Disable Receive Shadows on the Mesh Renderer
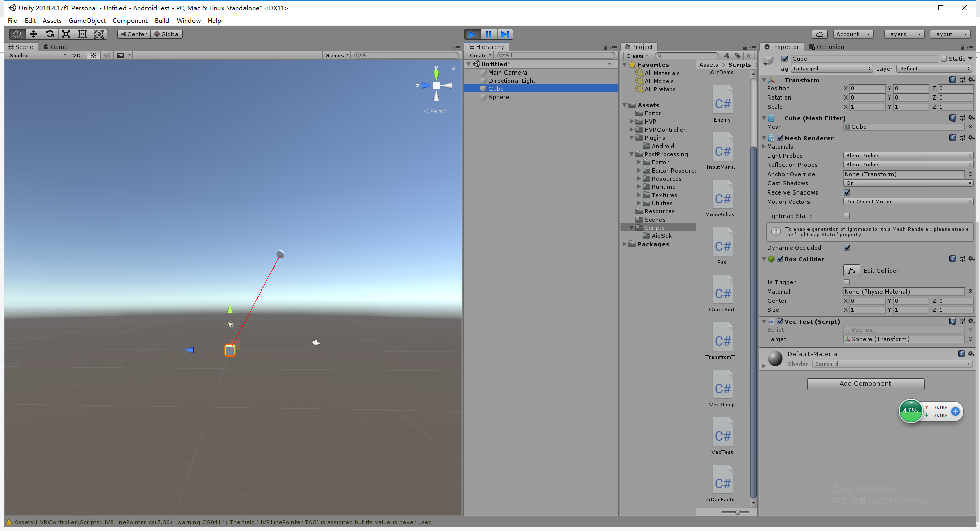Screen dimensions: 980x531 (847, 192)
